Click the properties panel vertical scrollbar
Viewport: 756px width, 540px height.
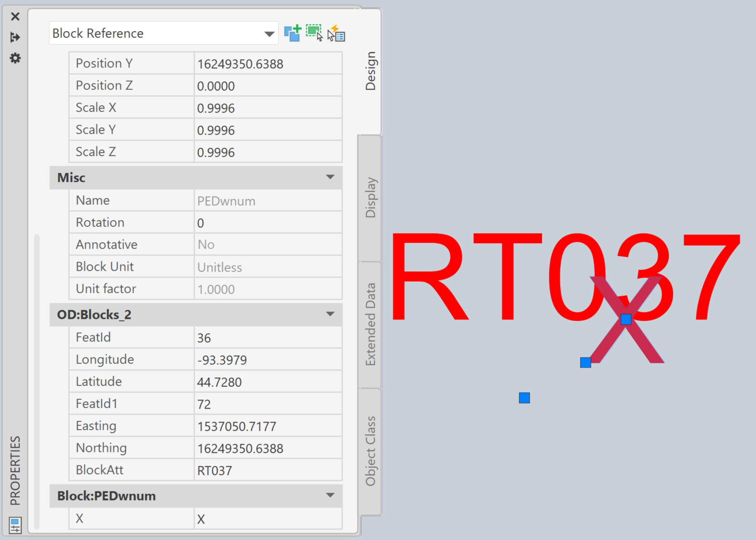(37, 382)
